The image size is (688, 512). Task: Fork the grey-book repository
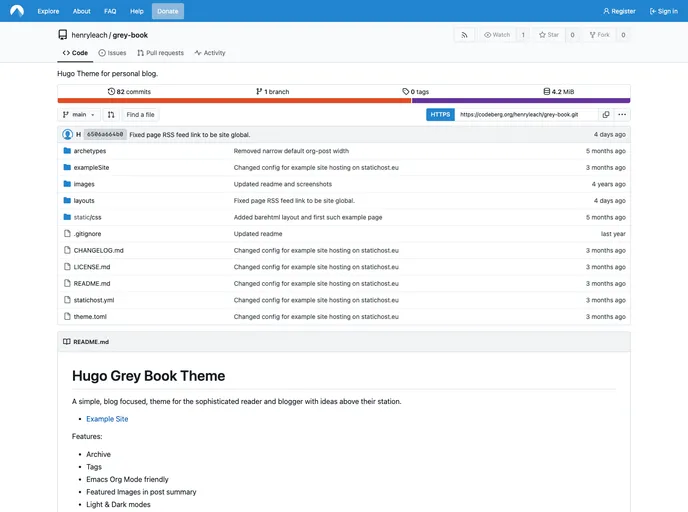(598, 35)
